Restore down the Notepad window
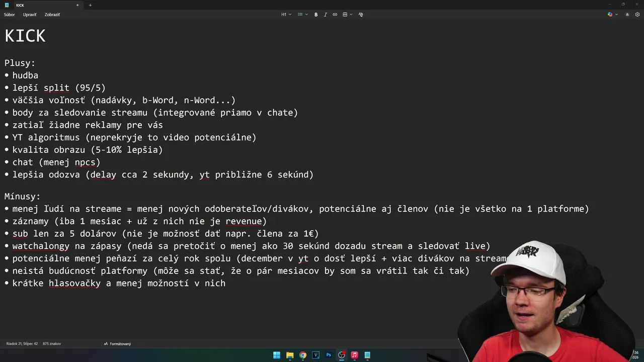Viewport: 644px width, 362px height. 623,5
